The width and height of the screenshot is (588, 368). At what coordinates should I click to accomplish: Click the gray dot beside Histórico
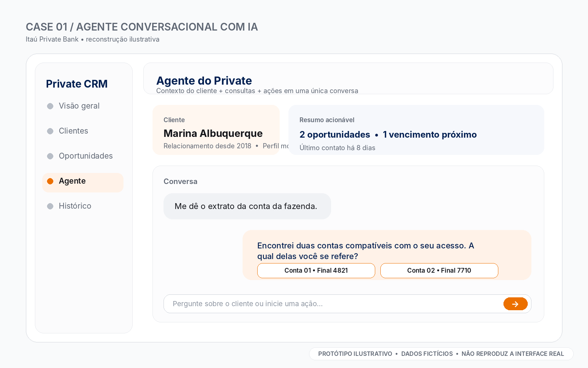click(50, 206)
